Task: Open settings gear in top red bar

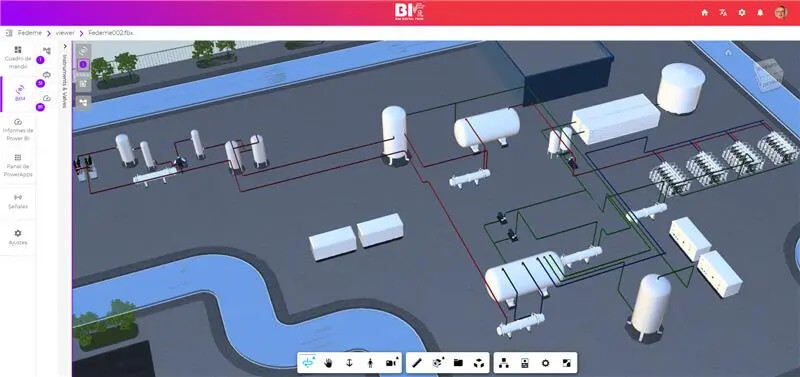Action: point(742,13)
